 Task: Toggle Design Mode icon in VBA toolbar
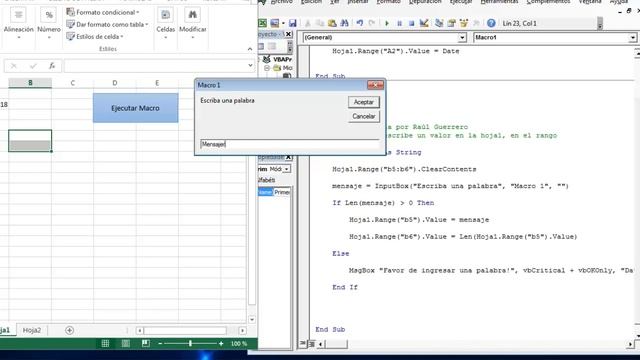tap(424, 23)
